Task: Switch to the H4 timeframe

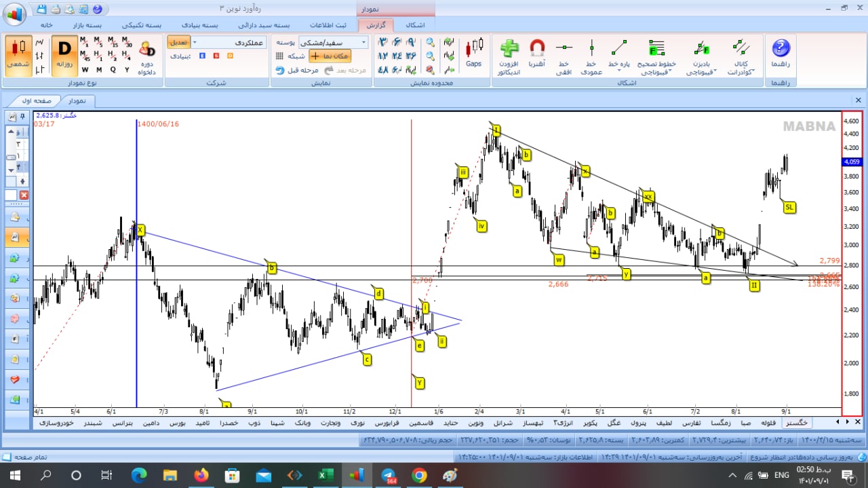Action: tap(127, 56)
